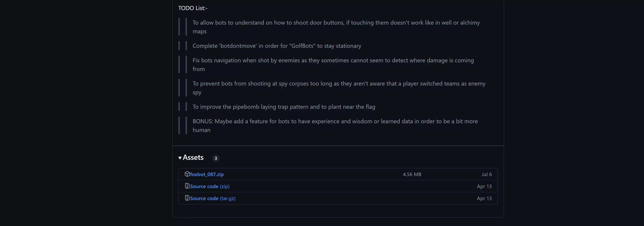Collapse the Assets section using its triangle

[x=180, y=158]
